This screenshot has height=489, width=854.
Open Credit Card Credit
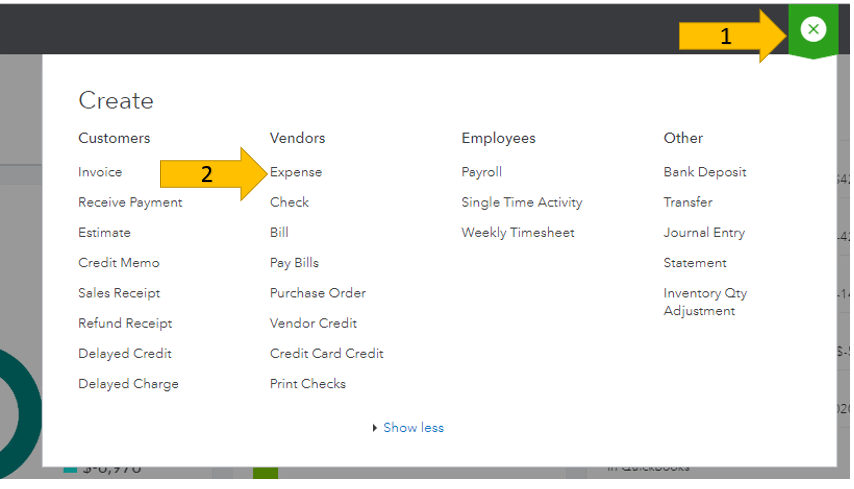pyautogui.click(x=326, y=354)
